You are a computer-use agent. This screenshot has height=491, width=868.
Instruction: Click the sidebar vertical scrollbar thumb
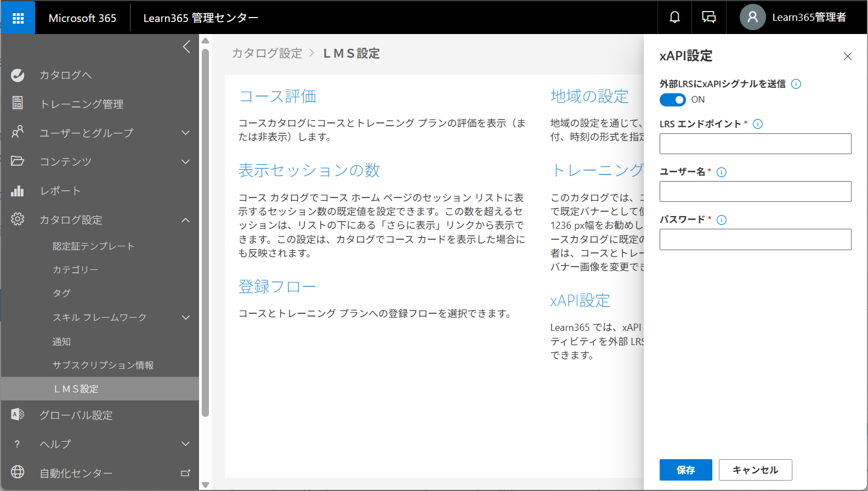pos(206,233)
